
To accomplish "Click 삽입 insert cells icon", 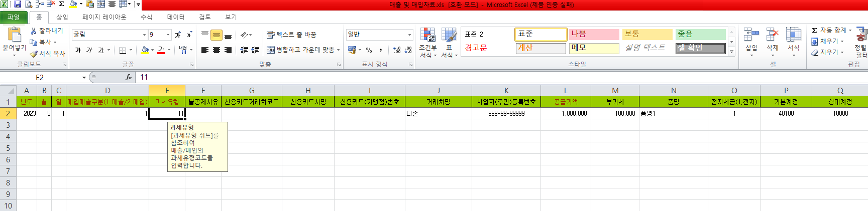I will pos(751,35).
